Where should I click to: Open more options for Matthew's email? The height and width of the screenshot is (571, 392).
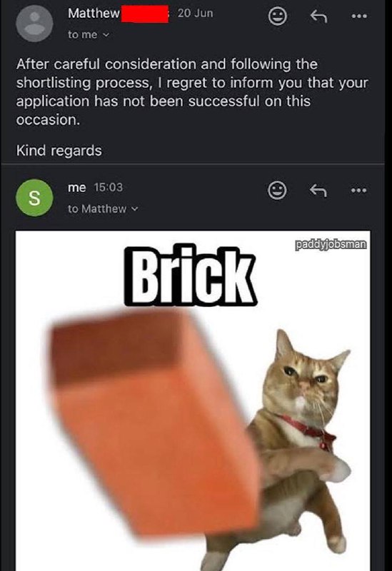pyautogui.click(x=359, y=16)
